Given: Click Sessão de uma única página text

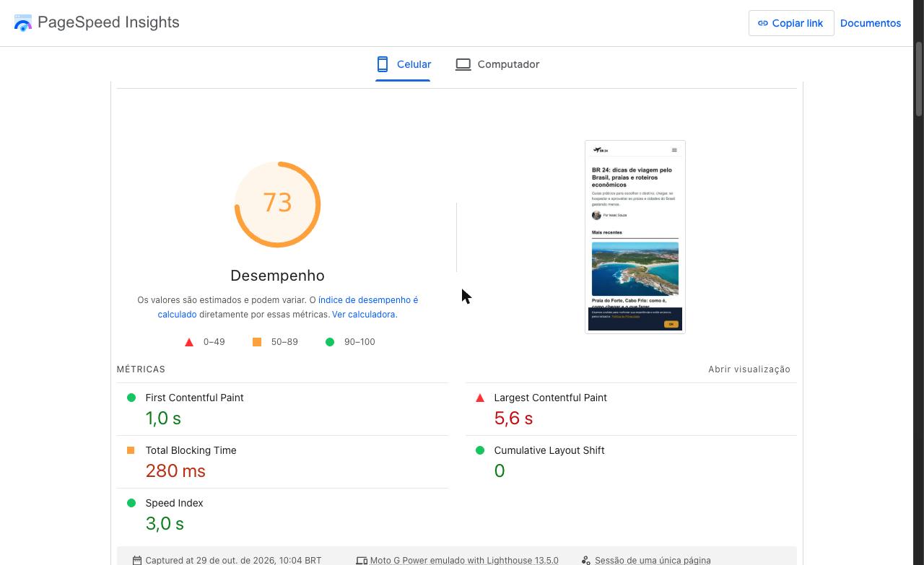Looking at the screenshot, I should coord(653,560).
